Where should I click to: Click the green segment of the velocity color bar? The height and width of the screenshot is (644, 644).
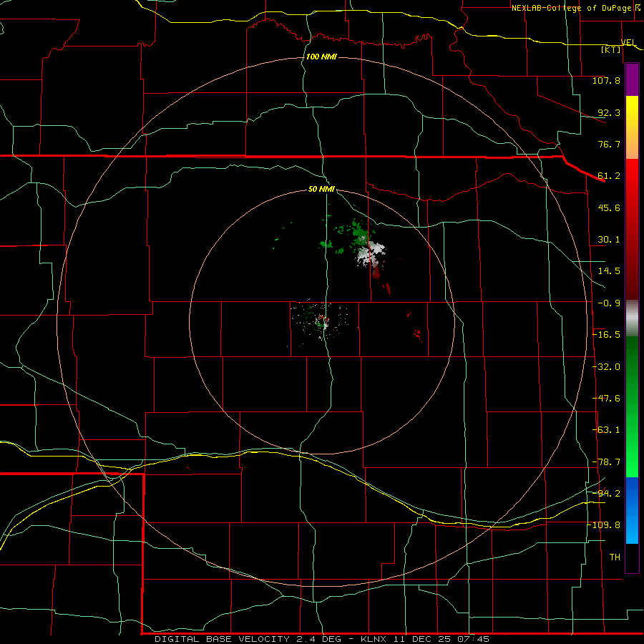coord(632,406)
